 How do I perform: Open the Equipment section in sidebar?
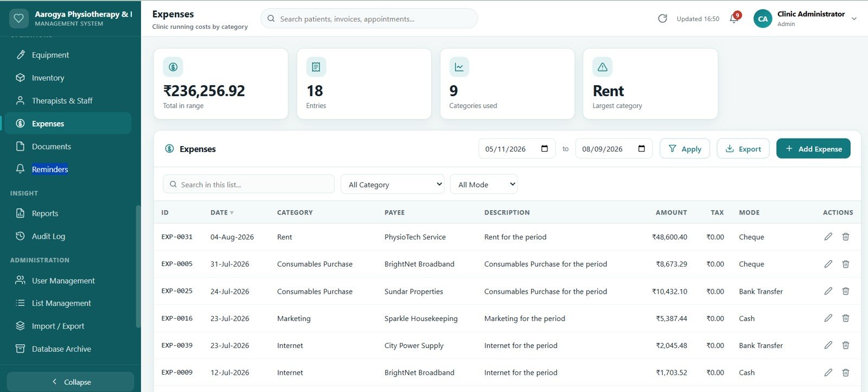click(x=68, y=55)
